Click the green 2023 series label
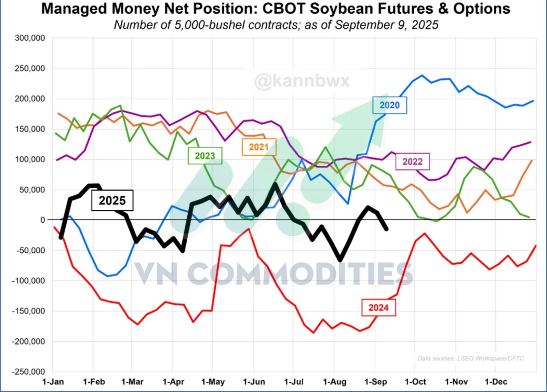Viewport: 547px width, 392px height. (205, 156)
